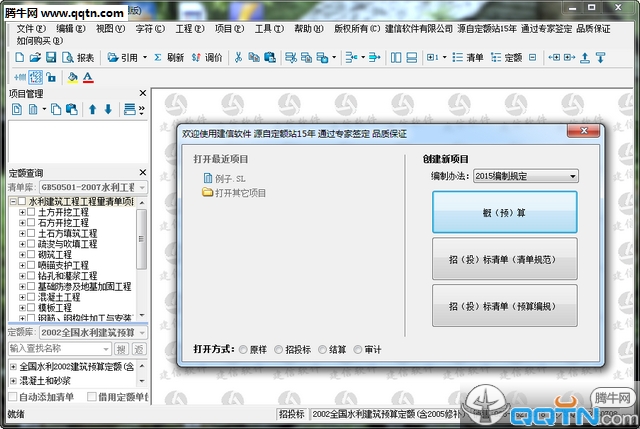Viewport: 640px width, 429px height.
Task: Click the new document icon in 项目管理 panel
Action: (x=17, y=109)
